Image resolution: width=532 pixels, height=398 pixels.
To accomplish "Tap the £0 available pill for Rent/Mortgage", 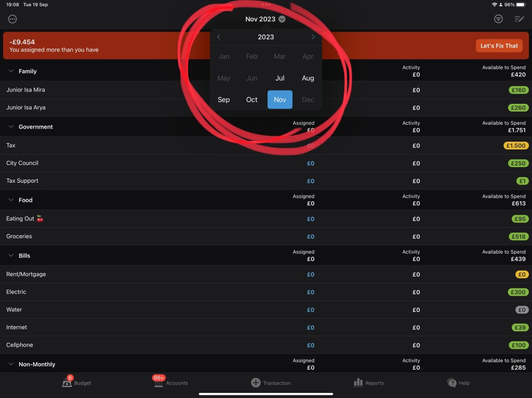I will [x=522, y=275].
